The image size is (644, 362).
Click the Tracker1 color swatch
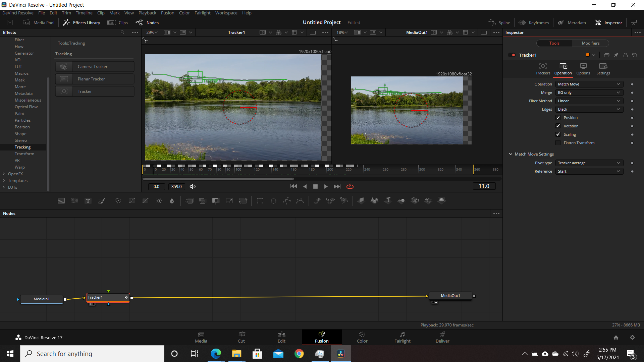point(588,55)
